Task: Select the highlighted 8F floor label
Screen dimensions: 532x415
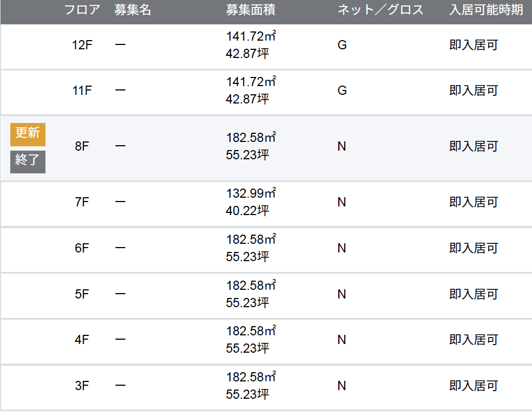Action: tap(82, 147)
